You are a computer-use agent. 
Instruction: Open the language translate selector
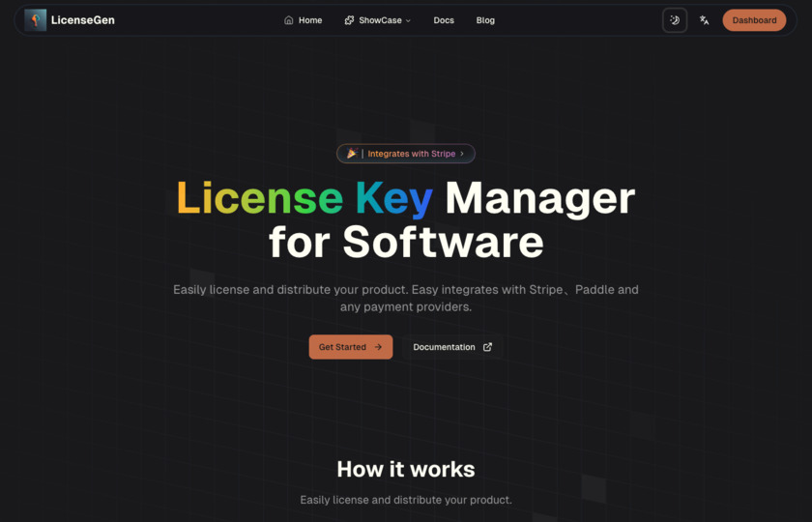pyautogui.click(x=705, y=20)
